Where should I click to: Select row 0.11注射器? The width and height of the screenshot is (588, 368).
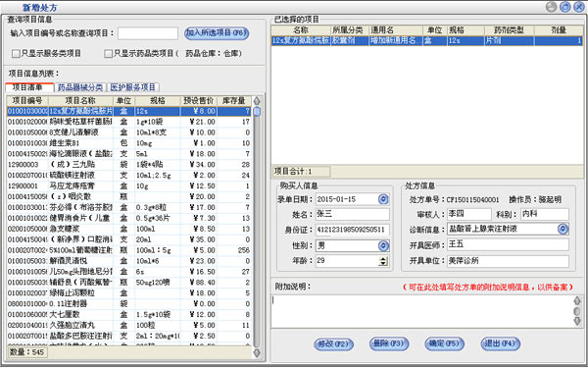128,304
